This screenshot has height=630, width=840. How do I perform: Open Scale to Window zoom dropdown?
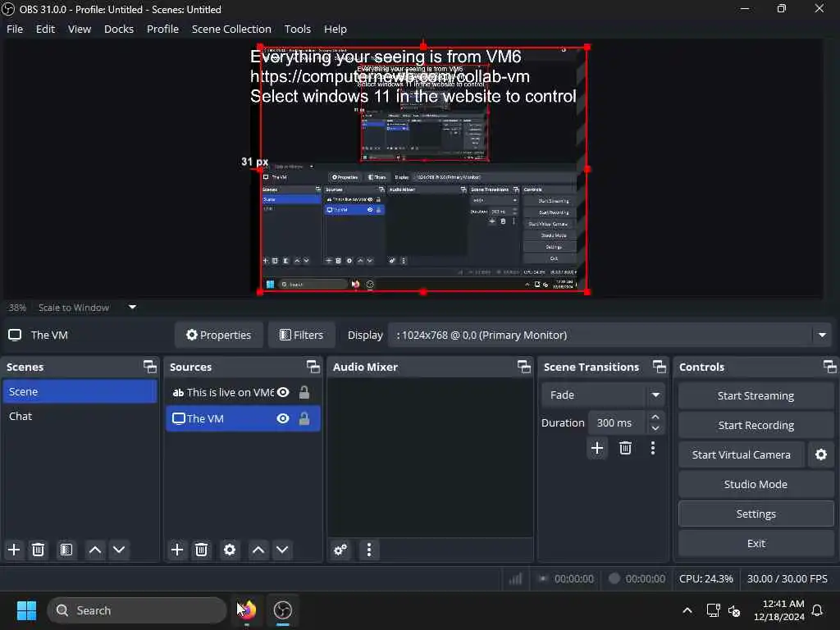[x=132, y=308]
